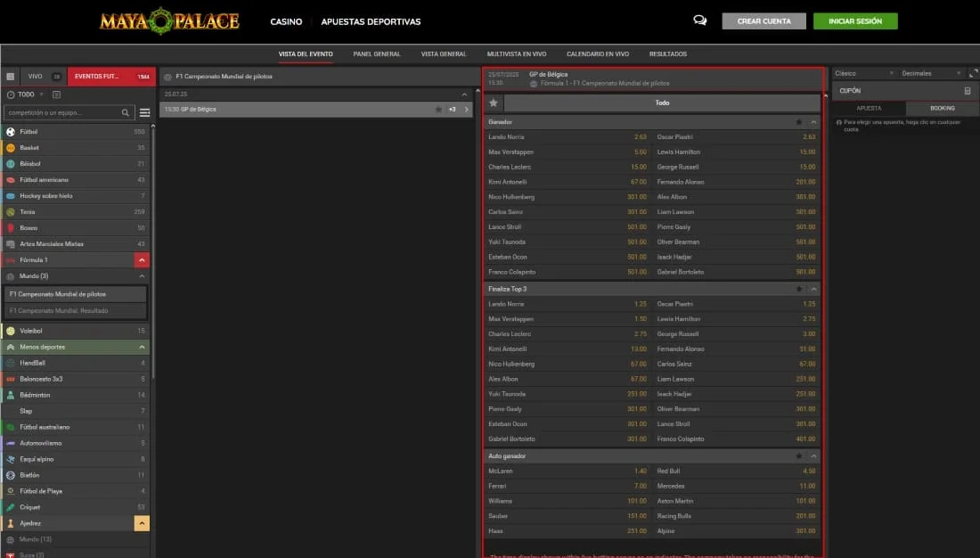Open the hamburger list menu beside search

point(144,113)
